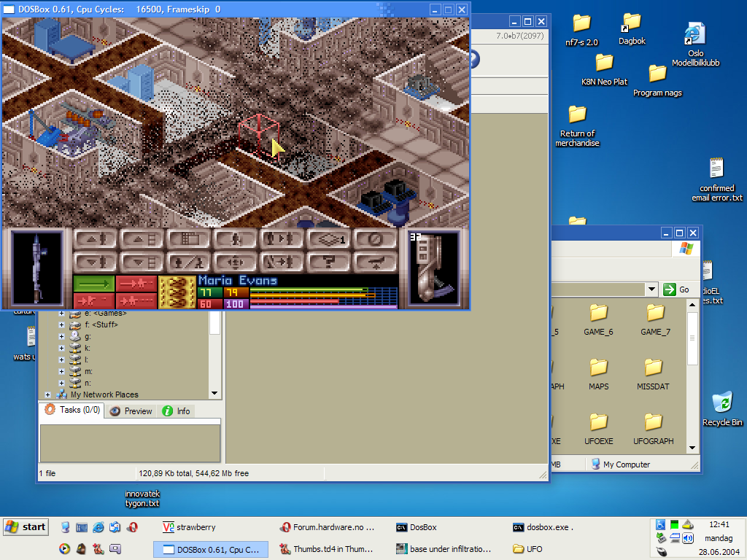Select K8N Neo Plat desktop folder
This screenshot has width=747, height=560.
tap(604, 69)
